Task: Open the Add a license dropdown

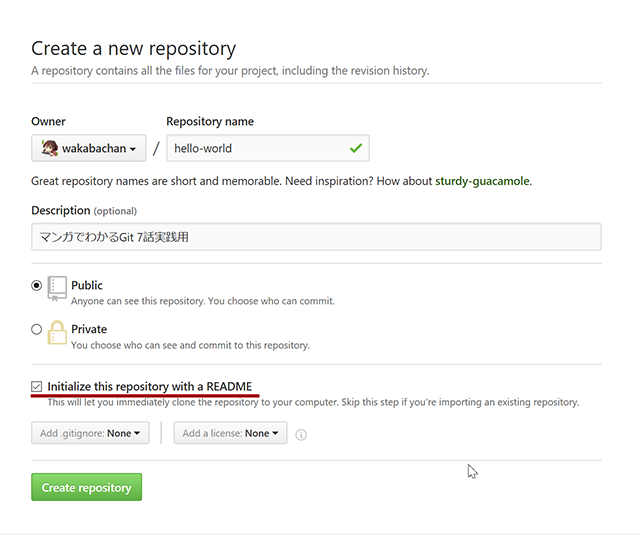Action: click(x=230, y=433)
